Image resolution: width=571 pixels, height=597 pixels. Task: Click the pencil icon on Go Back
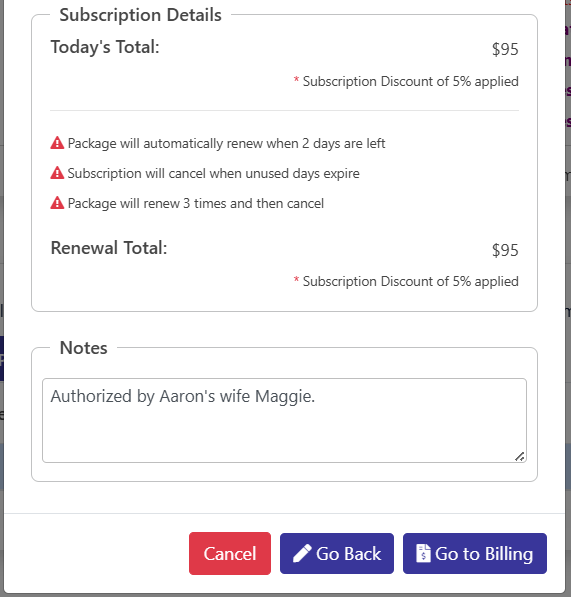coord(302,553)
